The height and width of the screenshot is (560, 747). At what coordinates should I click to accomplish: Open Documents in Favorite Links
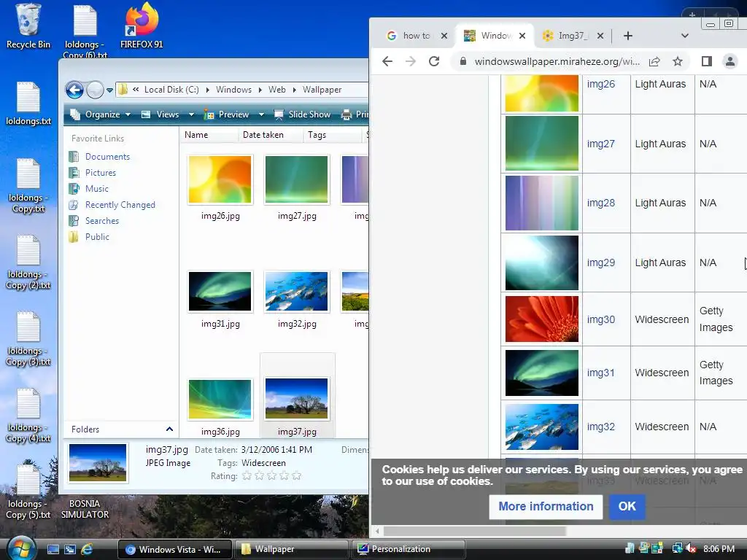pyautogui.click(x=107, y=157)
